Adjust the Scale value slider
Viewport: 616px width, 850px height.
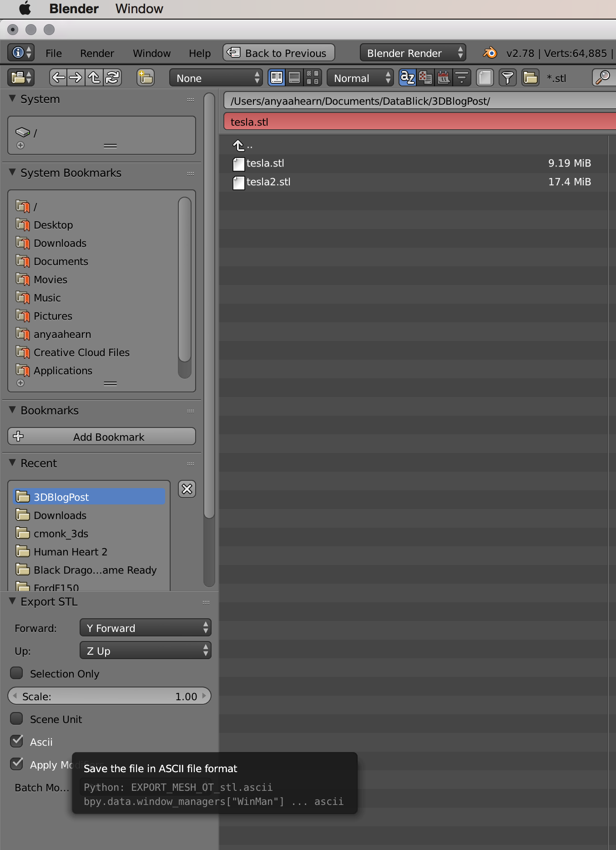pyautogui.click(x=109, y=696)
